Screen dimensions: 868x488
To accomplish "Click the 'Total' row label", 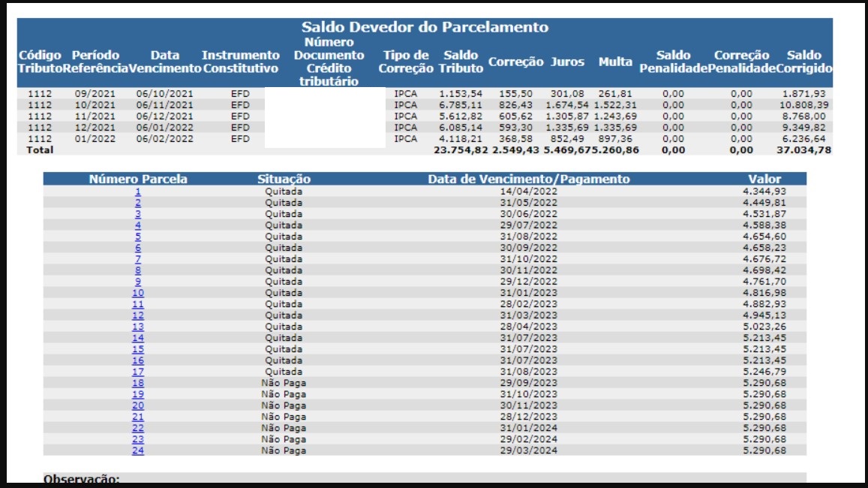I will click(40, 149).
